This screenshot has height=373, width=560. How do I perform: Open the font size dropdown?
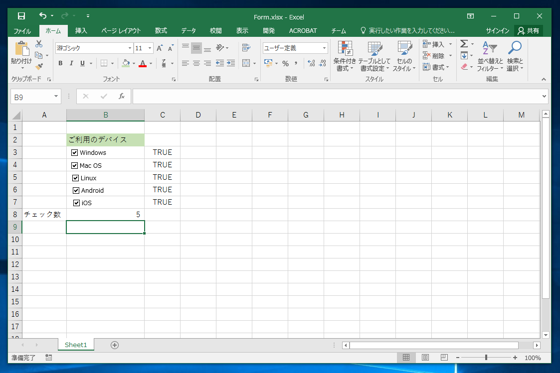pyautogui.click(x=150, y=48)
